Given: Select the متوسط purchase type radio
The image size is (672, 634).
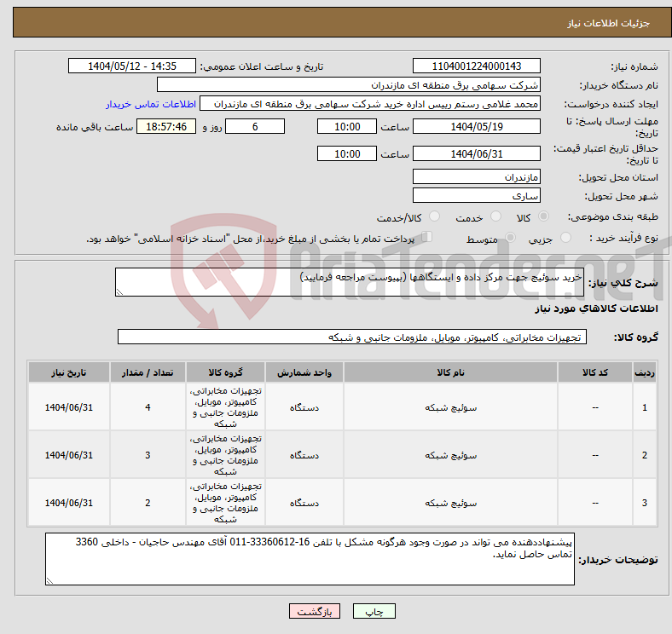Looking at the screenshot, I should [510, 238].
